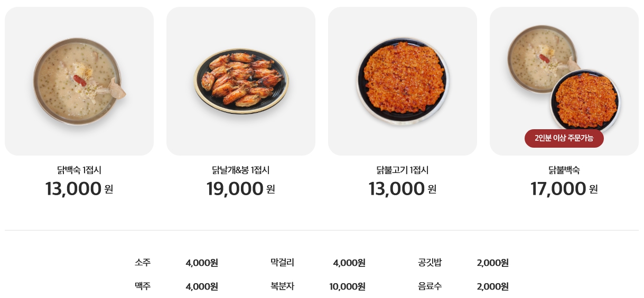Click the 닭백숙 1접시 soup image
The height and width of the screenshot is (298, 644).
[79, 81]
